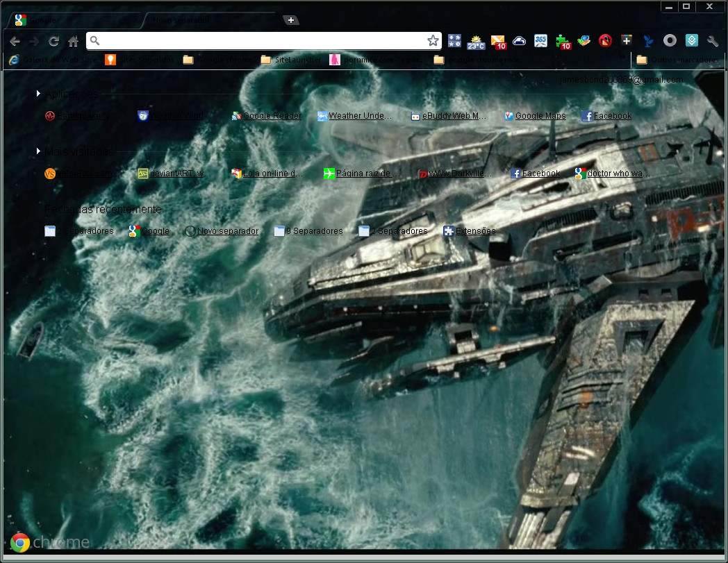
Task: Click the jamesbond200869@gmail.com account text
Action: (621, 80)
